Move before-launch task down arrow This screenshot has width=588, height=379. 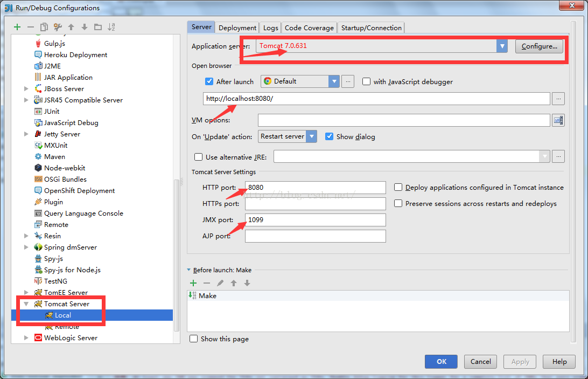247,283
